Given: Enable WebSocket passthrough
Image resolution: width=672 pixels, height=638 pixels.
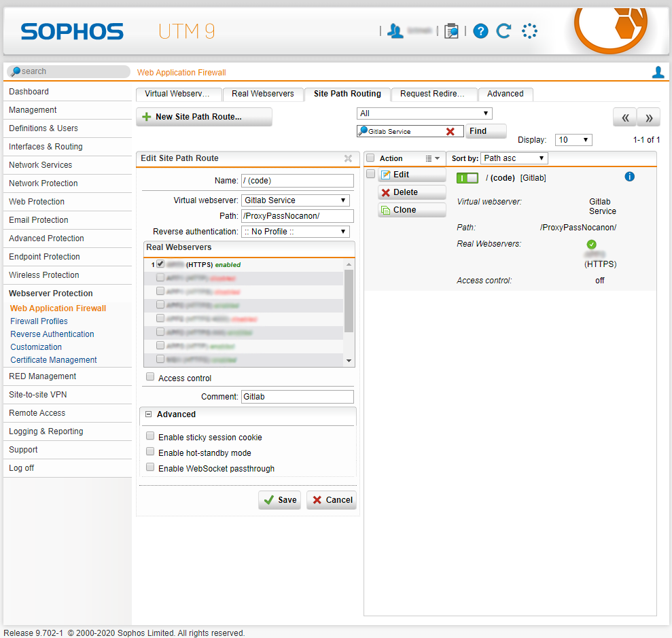Looking at the screenshot, I should (150, 467).
